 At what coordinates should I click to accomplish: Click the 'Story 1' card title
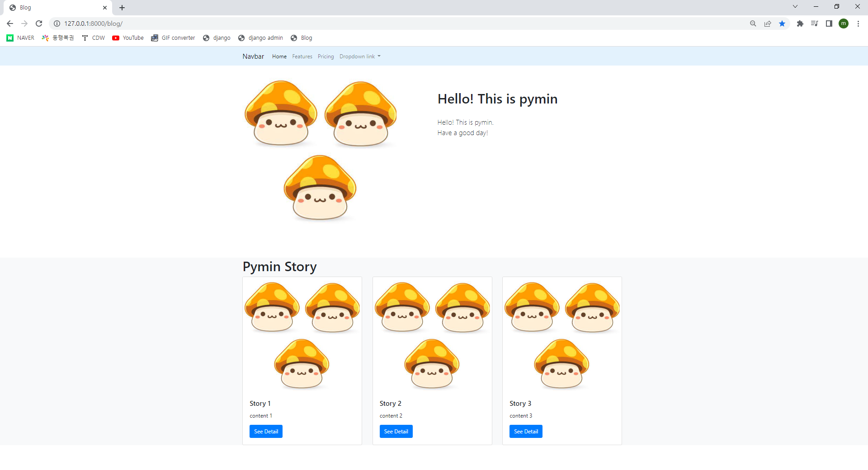260,404
